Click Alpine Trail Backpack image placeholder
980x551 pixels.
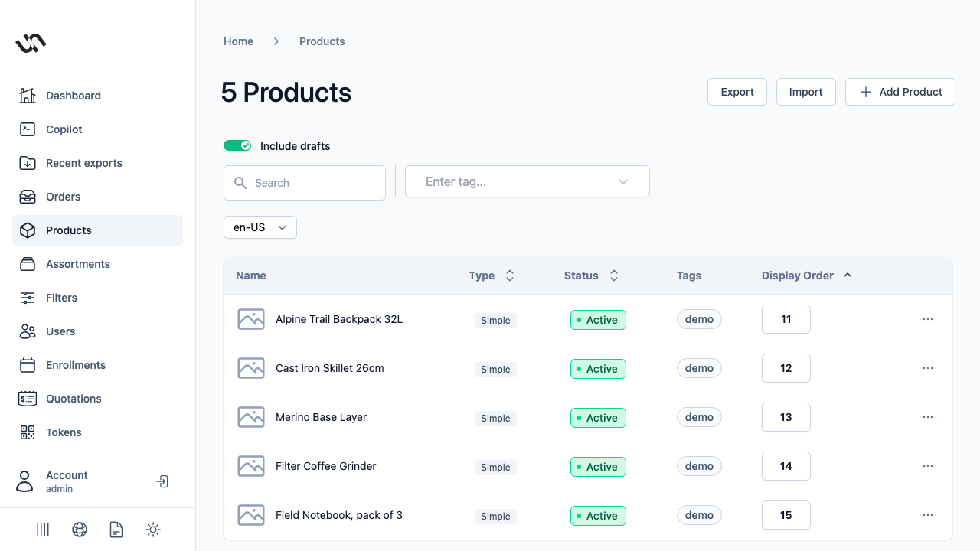(x=251, y=319)
